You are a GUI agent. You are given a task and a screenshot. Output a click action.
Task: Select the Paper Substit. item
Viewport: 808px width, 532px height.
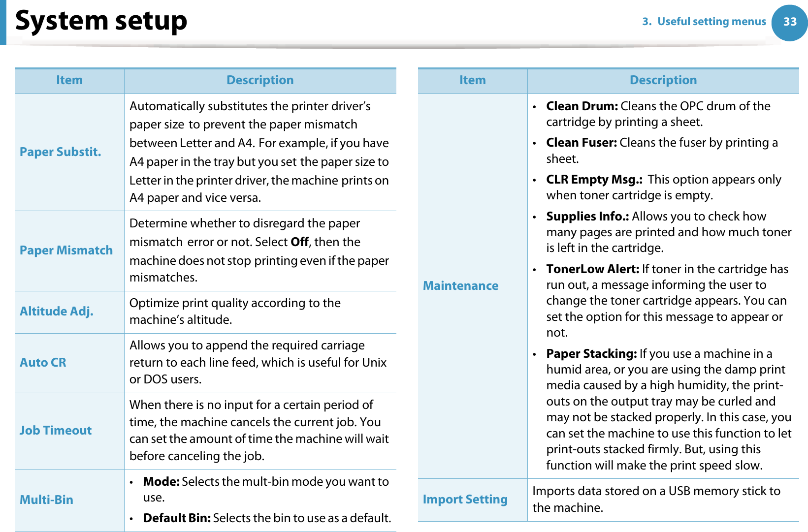(x=60, y=152)
